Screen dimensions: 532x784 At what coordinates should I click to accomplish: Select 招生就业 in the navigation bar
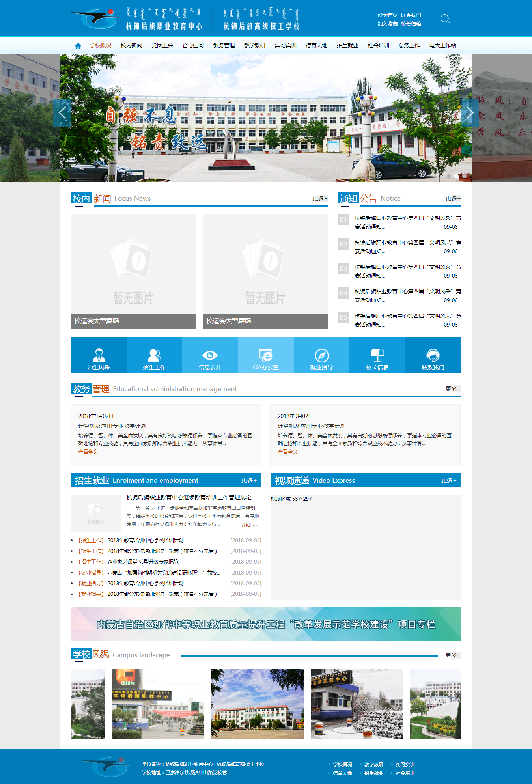(x=347, y=46)
